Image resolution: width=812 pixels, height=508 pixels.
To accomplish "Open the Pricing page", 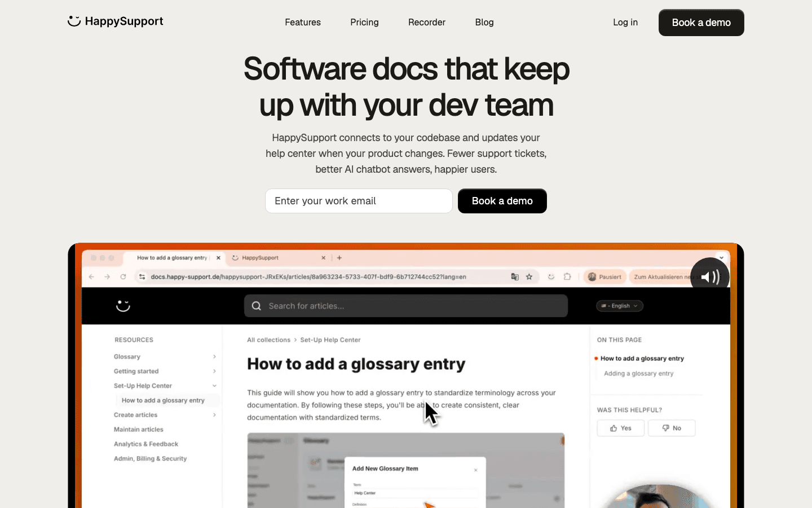I will (x=364, y=23).
